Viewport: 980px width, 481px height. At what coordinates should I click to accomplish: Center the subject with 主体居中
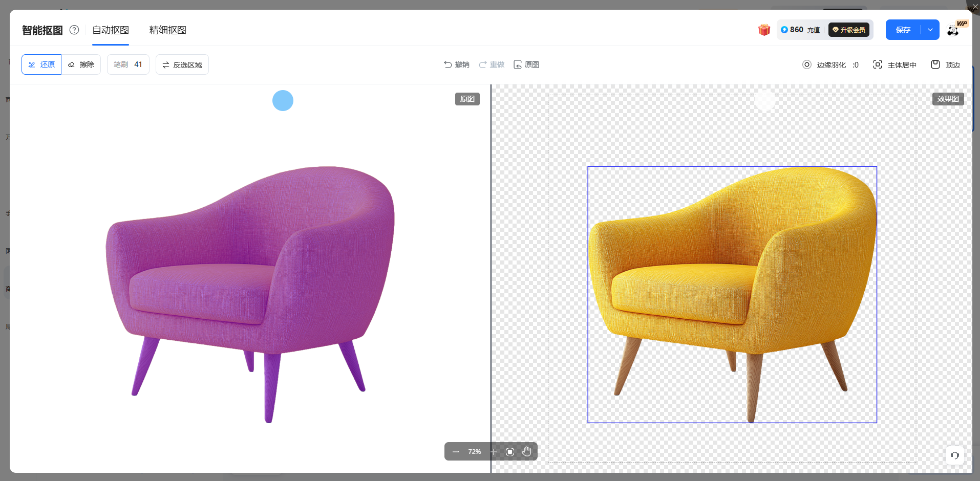pos(894,64)
